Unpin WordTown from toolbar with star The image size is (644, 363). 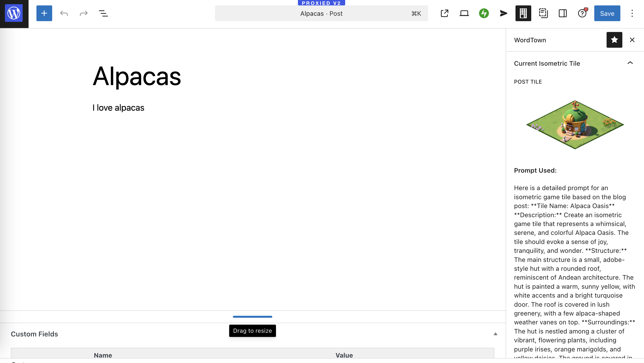click(614, 40)
